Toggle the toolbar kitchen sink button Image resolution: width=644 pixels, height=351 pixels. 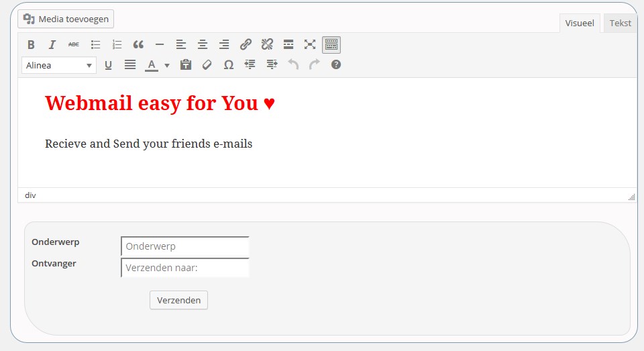tap(331, 44)
